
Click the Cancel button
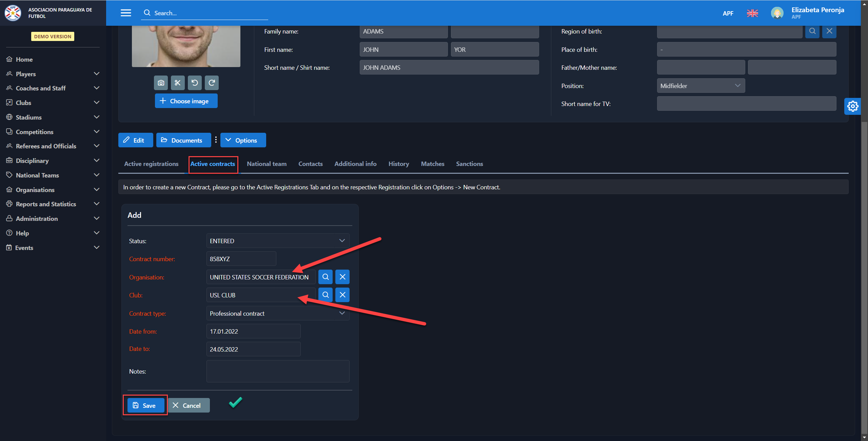coord(189,405)
